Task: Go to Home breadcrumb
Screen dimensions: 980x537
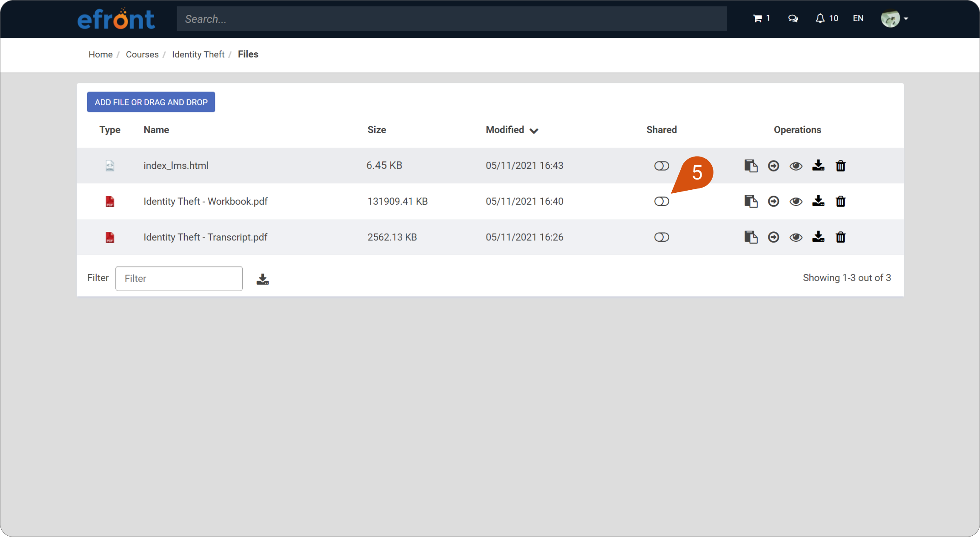Action: click(x=100, y=54)
